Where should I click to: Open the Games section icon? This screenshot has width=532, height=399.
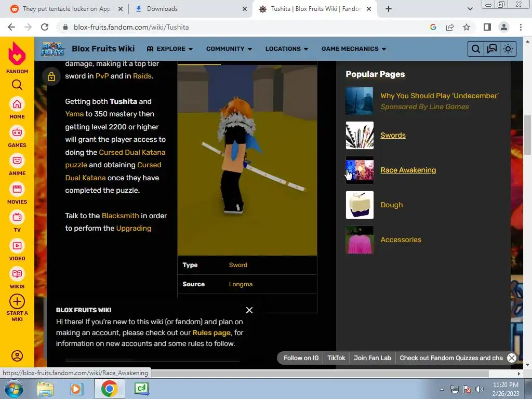click(x=17, y=132)
